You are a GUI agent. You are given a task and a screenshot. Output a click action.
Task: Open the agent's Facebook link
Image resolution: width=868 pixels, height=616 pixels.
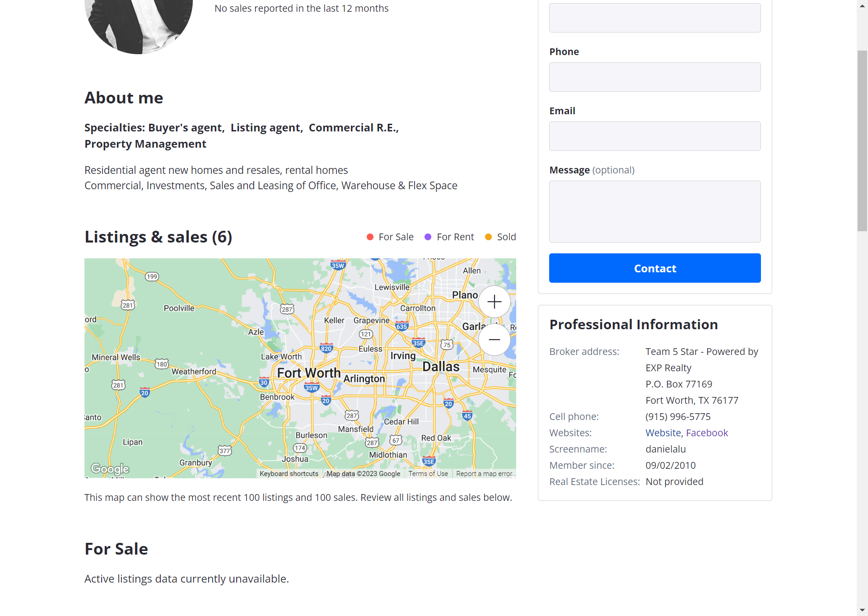(x=707, y=433)
